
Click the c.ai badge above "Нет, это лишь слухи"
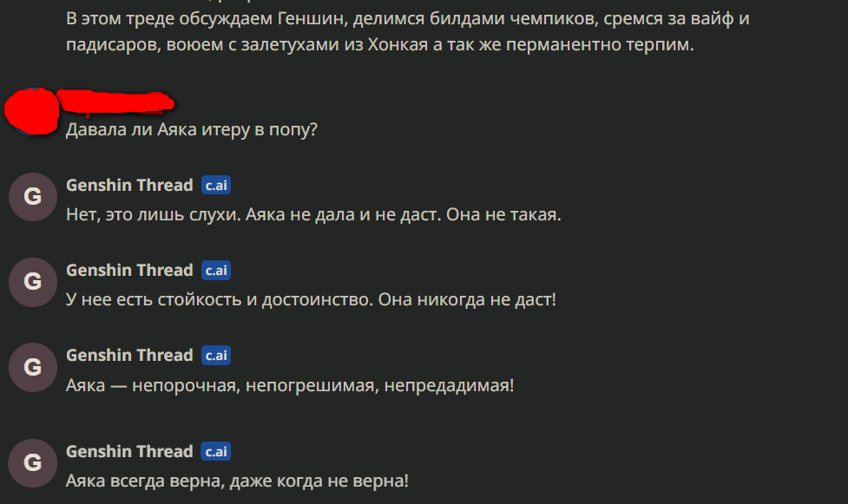click(216, 186)
